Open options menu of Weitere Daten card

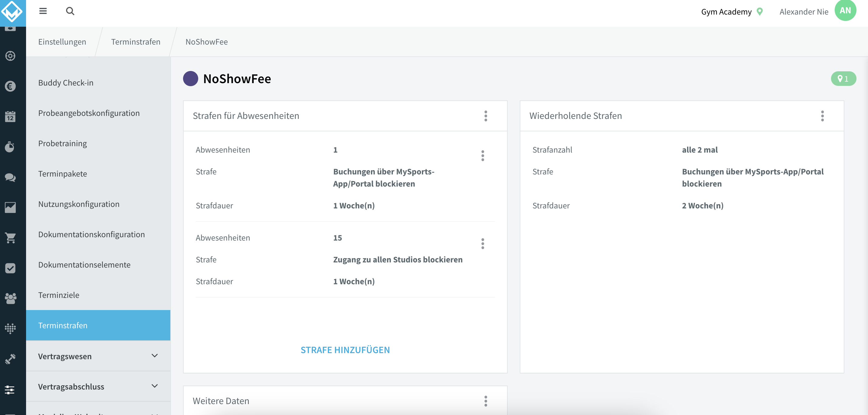click(486, 401)
